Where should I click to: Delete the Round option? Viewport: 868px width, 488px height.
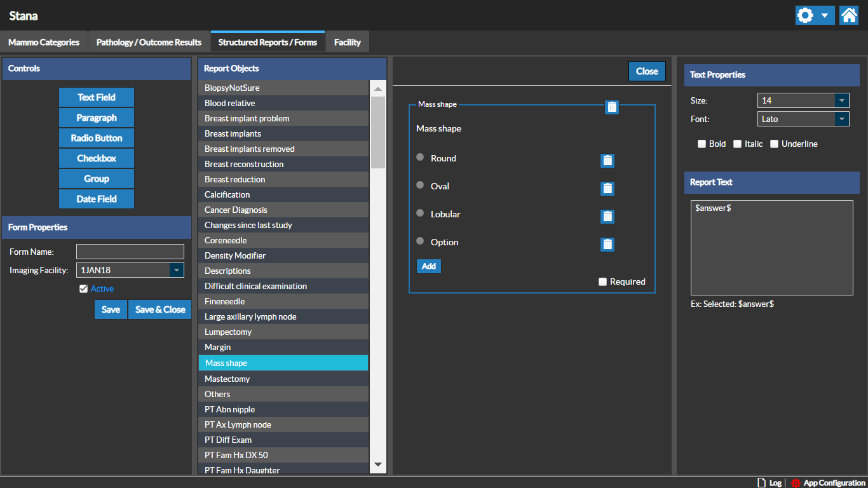[x=607, y=161]
